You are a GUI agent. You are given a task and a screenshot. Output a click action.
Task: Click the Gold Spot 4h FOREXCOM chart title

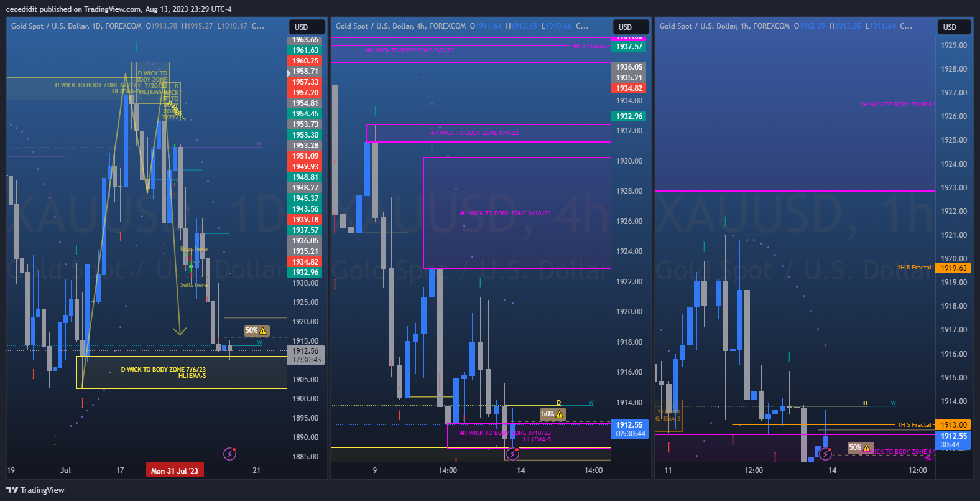pyautogui.click(x=400, y=26)
